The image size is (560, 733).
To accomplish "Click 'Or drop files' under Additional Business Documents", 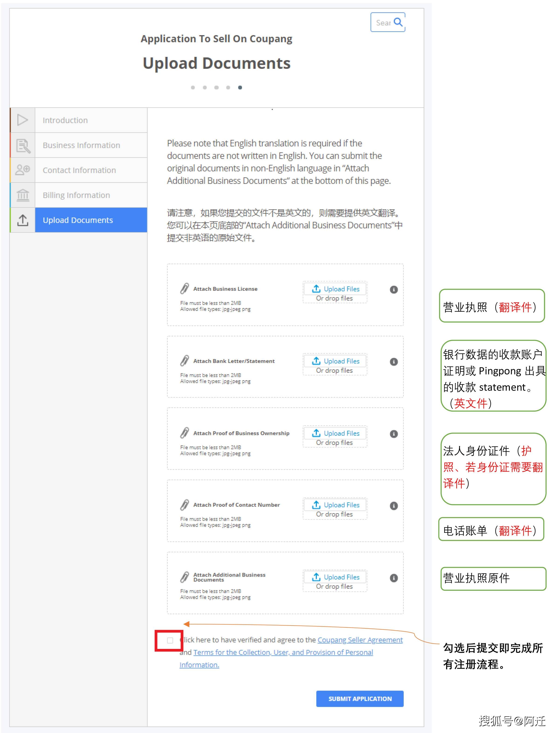I will coord(334,586).
